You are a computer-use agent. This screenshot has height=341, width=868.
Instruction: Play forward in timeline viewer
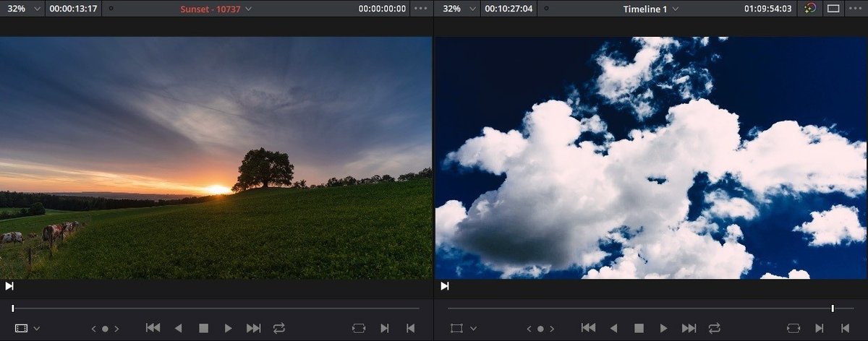(x=664, y=328)
